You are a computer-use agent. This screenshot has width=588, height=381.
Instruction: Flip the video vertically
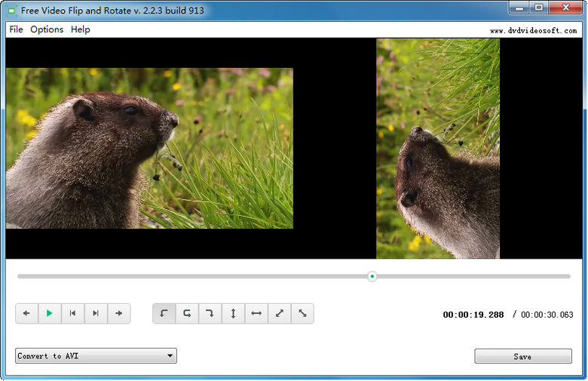(x=233, y=313)
